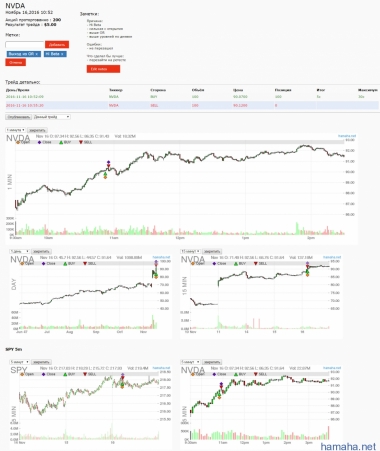380x451 pixels.
Task: Click the hamaha.net link on 5-minute NVDA chart
Action: click(x=332, y=368)
